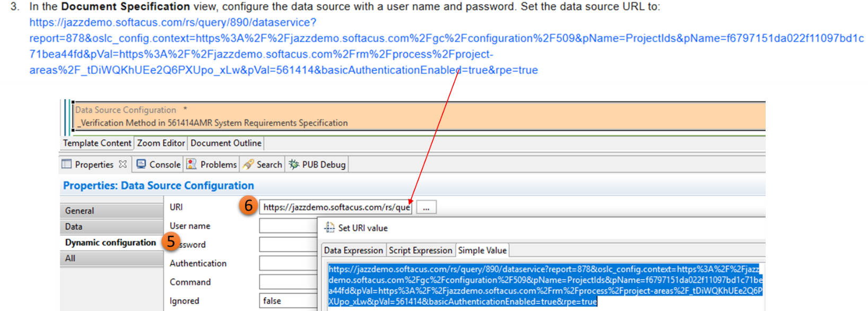The width and height of the screenshot is (868, 311).
Task: Click the "Set URI value" dialog title
Action: tap(363, 228)
